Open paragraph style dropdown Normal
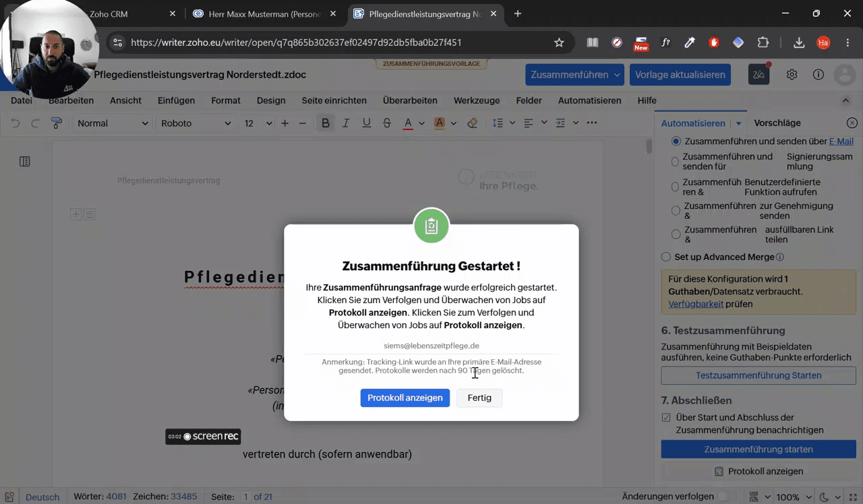 click(112, 123)
